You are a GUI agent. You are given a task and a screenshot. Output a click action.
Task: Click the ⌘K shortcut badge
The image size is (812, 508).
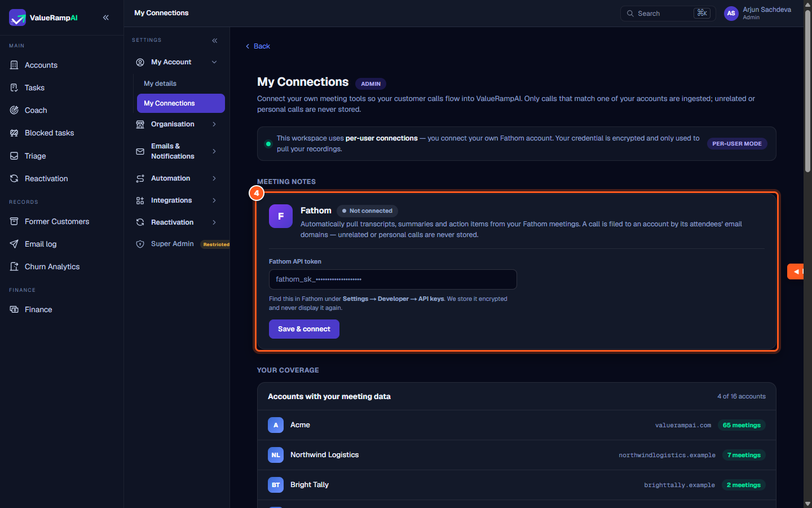tap(702, 13)
